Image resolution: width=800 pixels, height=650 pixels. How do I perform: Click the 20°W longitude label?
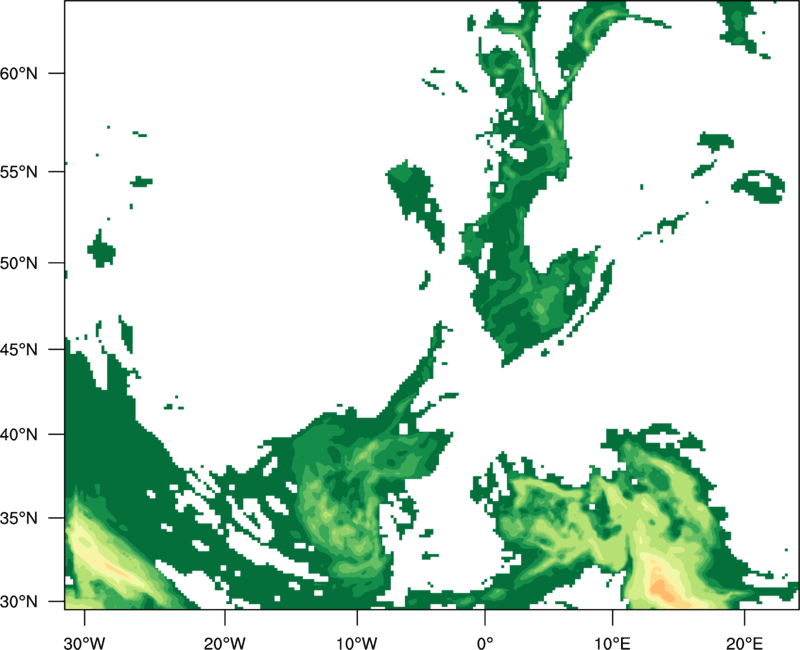pyautogui.click(x=225, y=643)
